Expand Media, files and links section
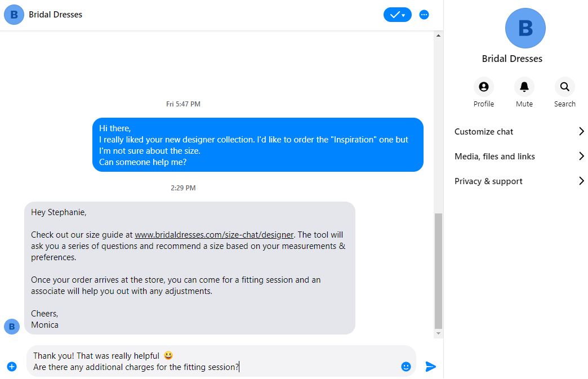 pyautogui.click(x=519, y=157)
